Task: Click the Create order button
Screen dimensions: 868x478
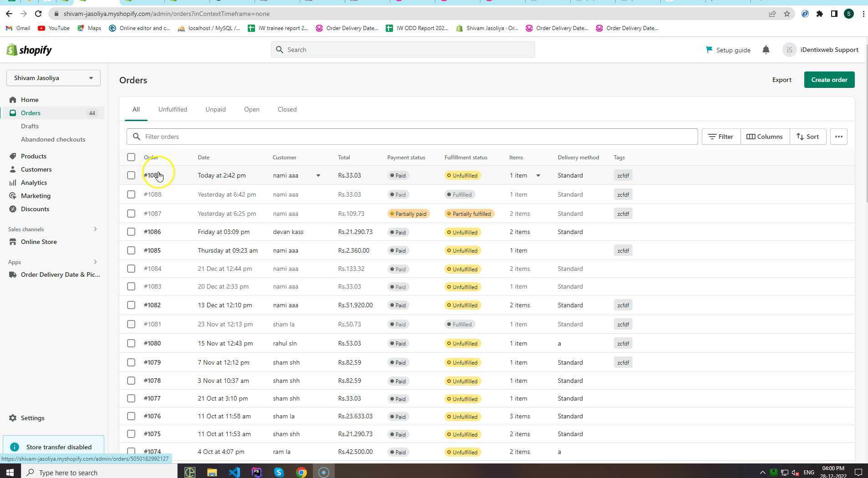Action: point(829,80)
